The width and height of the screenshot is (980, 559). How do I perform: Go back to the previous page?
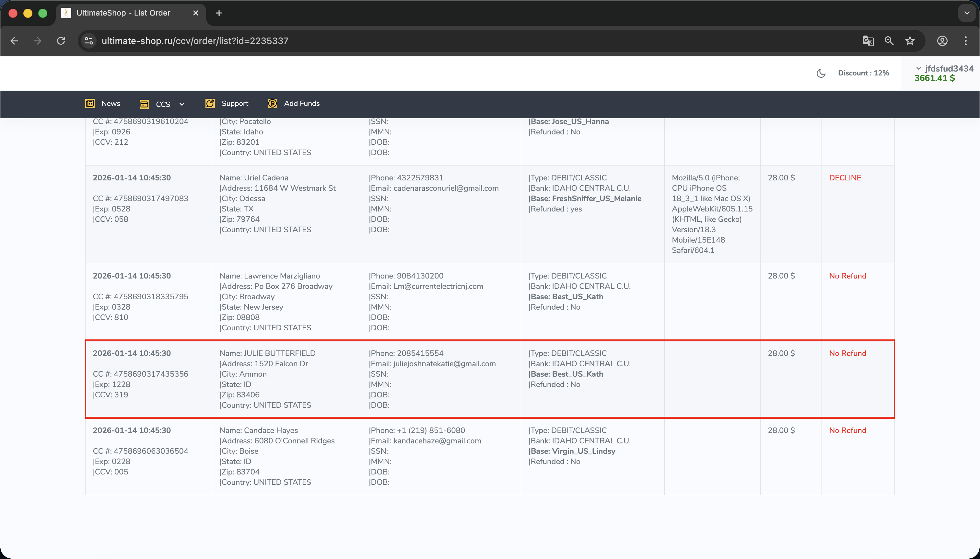[x=15, y=41]
